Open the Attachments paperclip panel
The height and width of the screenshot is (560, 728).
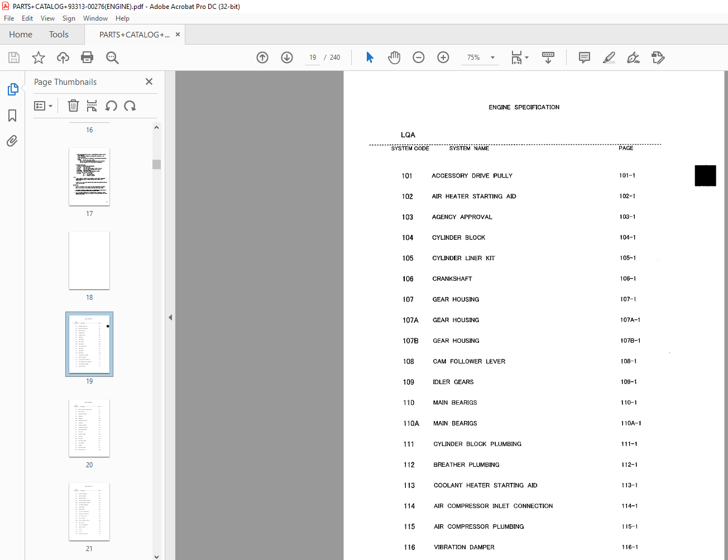point(12,141)
